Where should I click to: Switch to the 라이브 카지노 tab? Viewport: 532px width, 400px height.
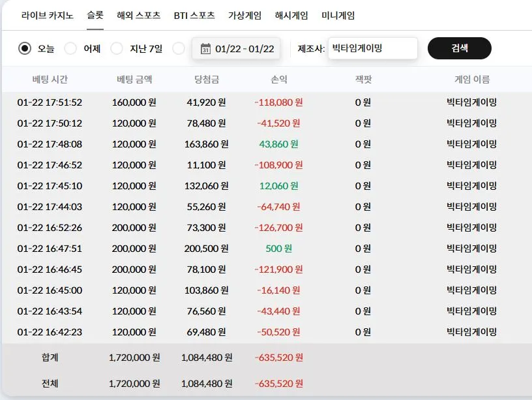[47, 16]
